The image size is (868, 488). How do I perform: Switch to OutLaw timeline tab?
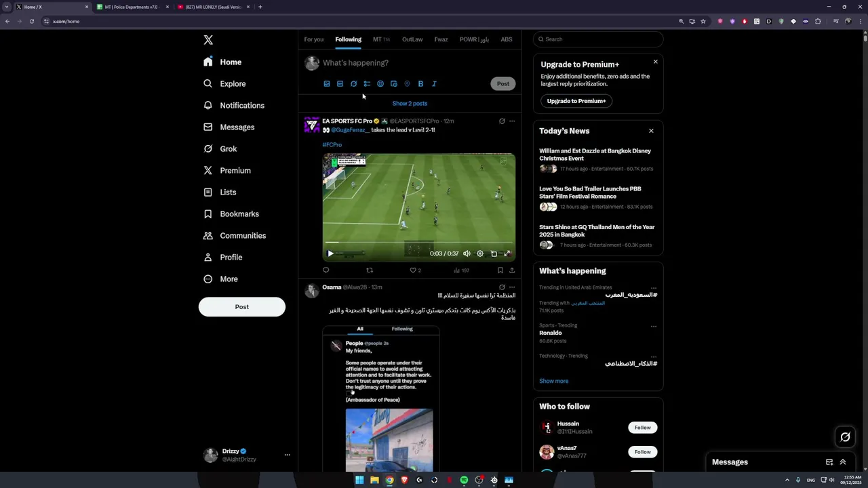(x=412, y=39)
